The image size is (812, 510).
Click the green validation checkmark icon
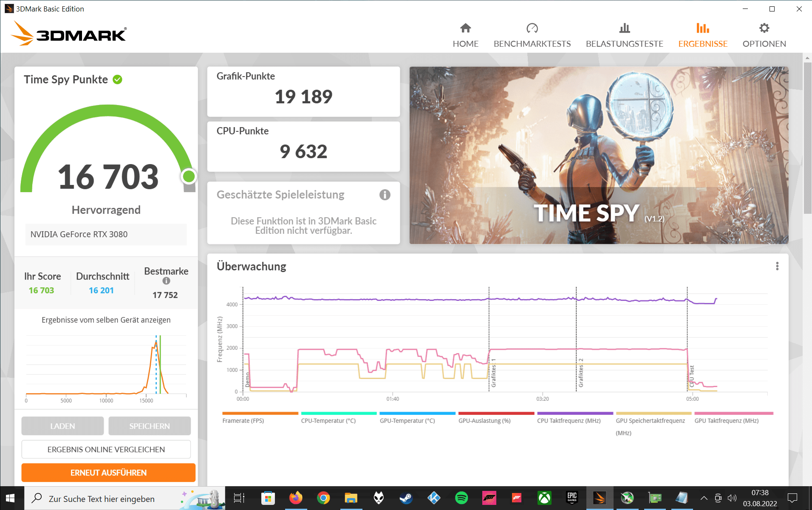tap(118, 79)
